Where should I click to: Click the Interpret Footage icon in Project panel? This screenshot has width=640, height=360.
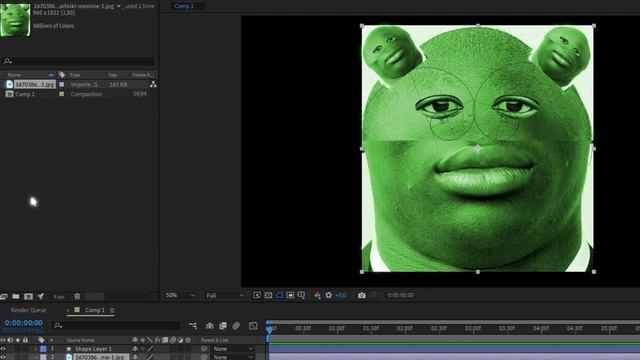click(4, 296)
